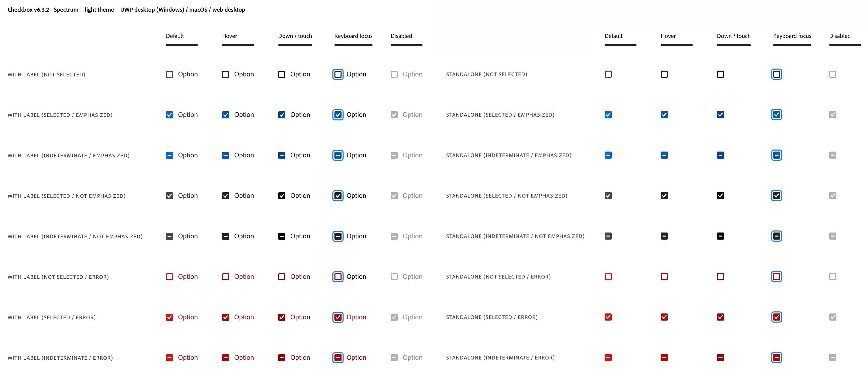This screenshot has width=868, height=380.
Task: Click standalone down indeterminate not-emphasized checkbox
Action: coord(721,236)
